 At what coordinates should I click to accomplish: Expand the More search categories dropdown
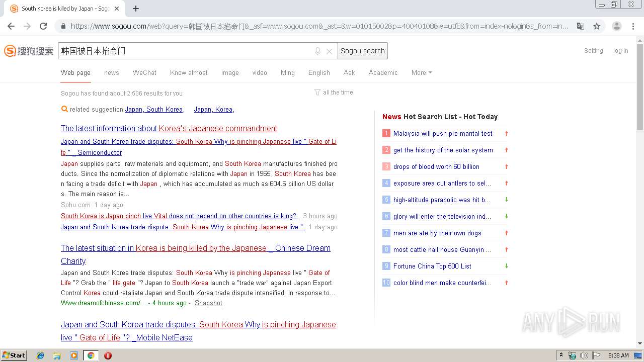[422, 72]
